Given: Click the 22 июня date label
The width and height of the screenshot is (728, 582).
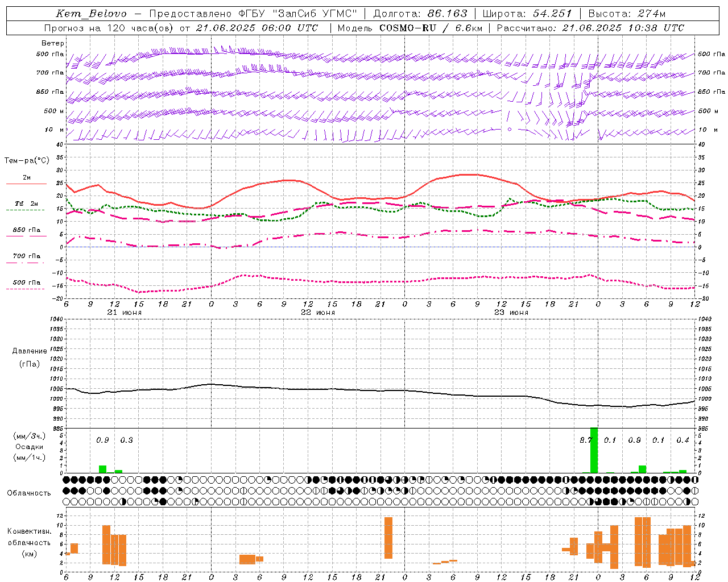Looking at the screenshot, I should point(318,313).
